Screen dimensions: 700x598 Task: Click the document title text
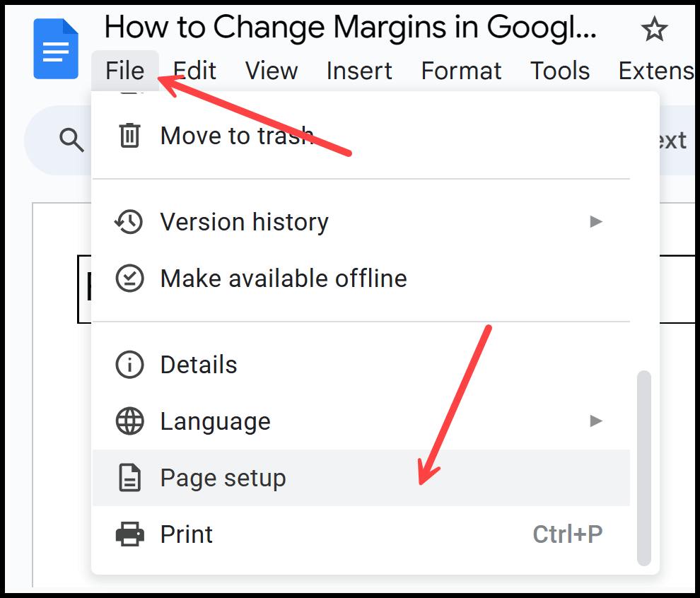click(x=351, y=28)
